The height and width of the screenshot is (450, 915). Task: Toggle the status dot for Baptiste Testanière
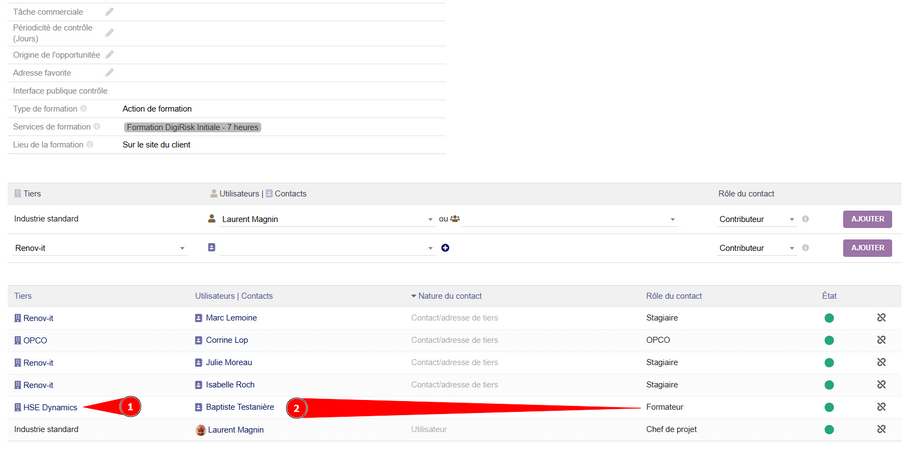tap(829, 407)
